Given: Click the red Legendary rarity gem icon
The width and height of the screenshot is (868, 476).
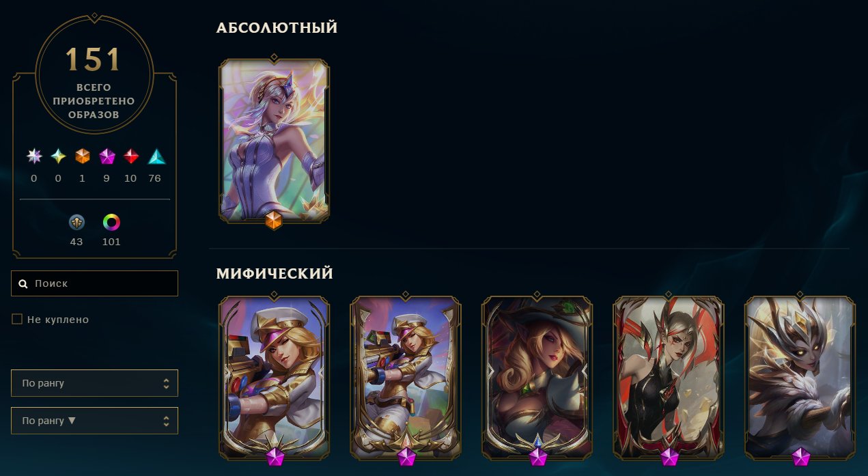Looking at the screenshot, I should pos(131,156).
